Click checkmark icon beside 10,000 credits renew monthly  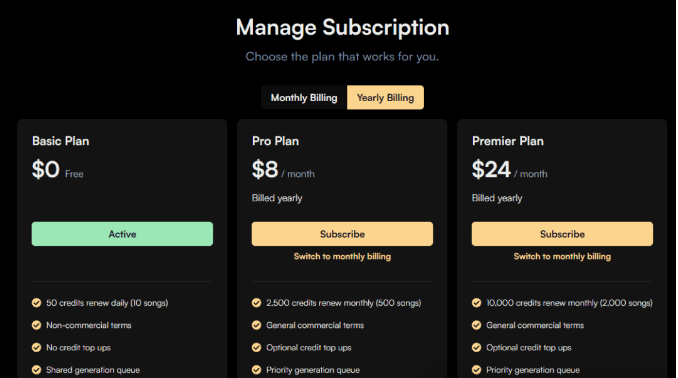(477, 303)
